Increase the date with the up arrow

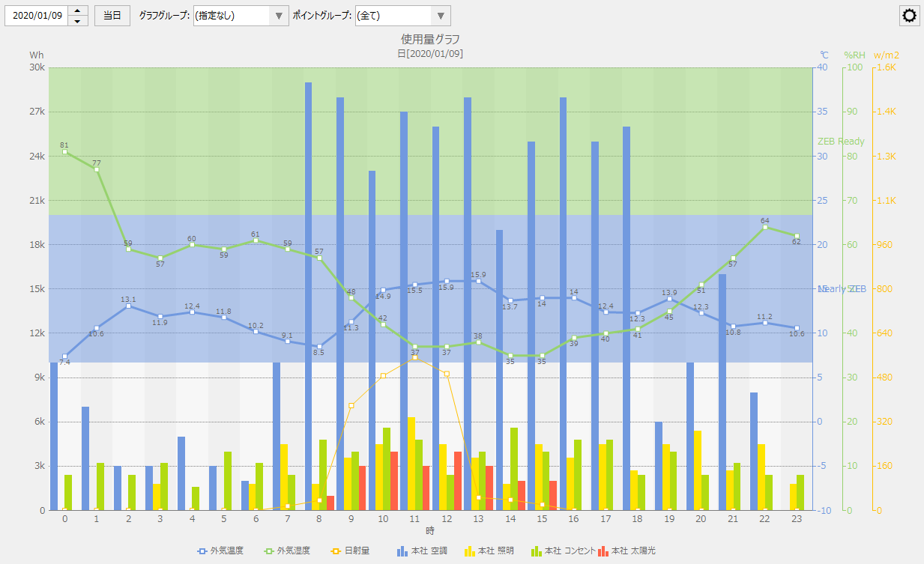(78, 10)
